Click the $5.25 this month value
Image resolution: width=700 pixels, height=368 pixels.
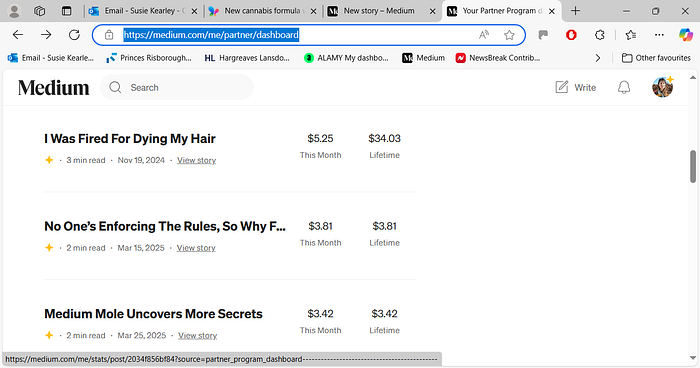pos(320,138)
